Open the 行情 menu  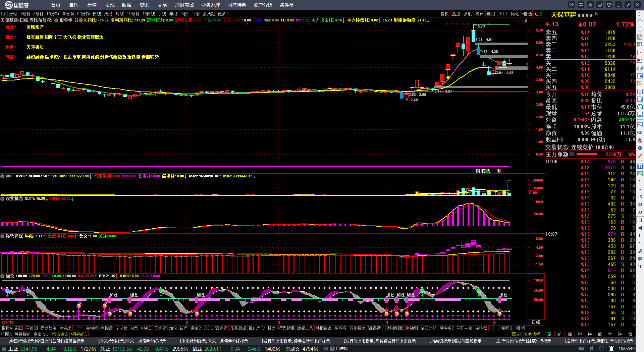[92, 5]
